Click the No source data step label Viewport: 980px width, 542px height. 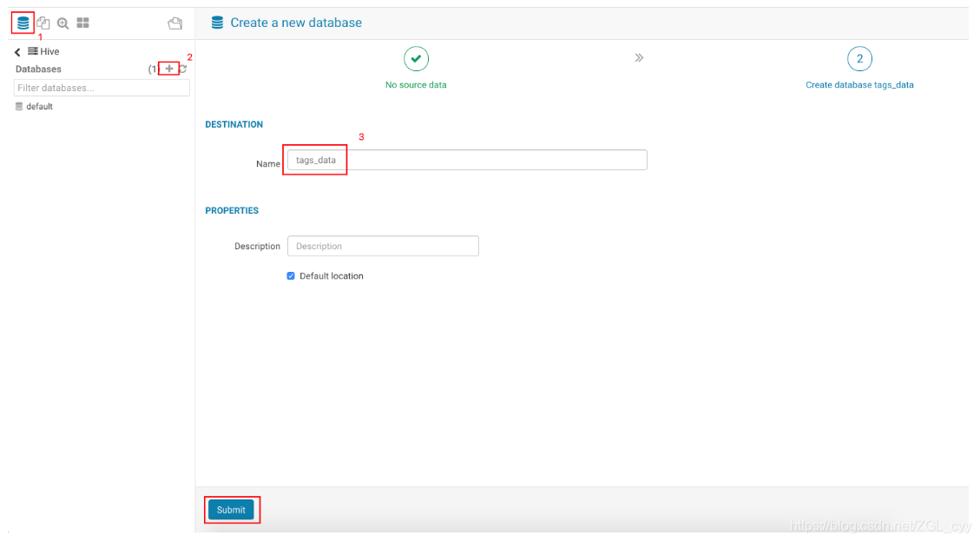[x=416, y=84]
